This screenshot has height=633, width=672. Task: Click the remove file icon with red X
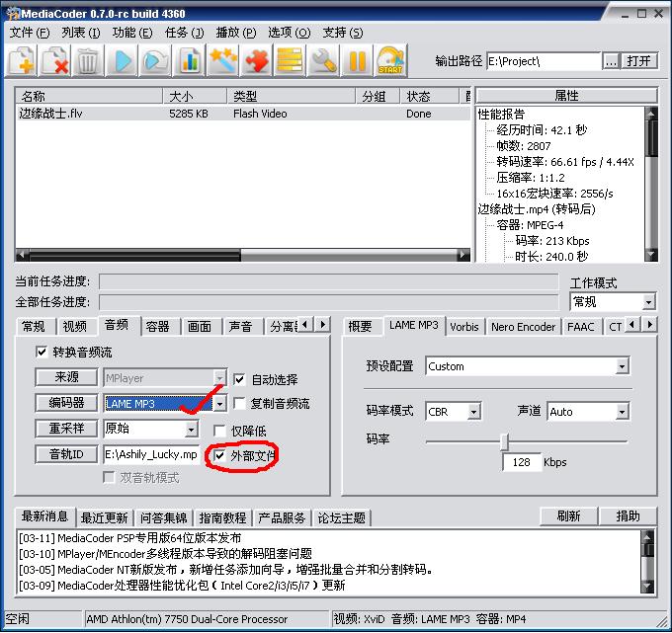pos(55,60)
